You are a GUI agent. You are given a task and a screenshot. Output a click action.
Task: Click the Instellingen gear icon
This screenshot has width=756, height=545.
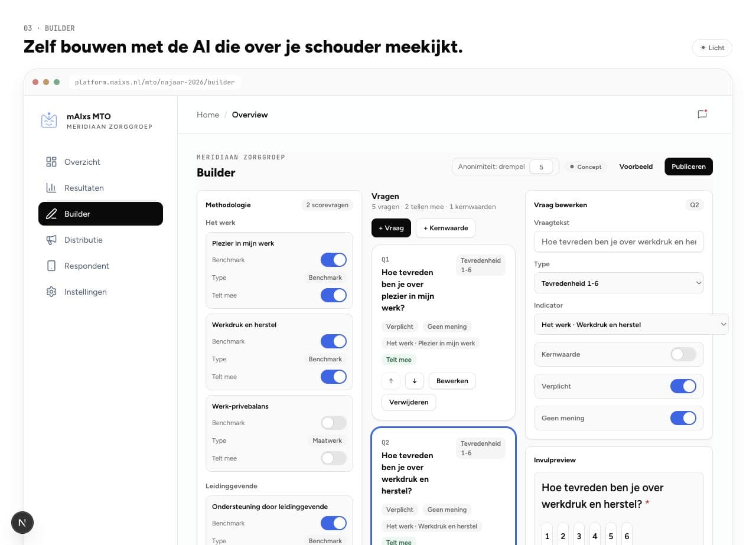(51, 292)
